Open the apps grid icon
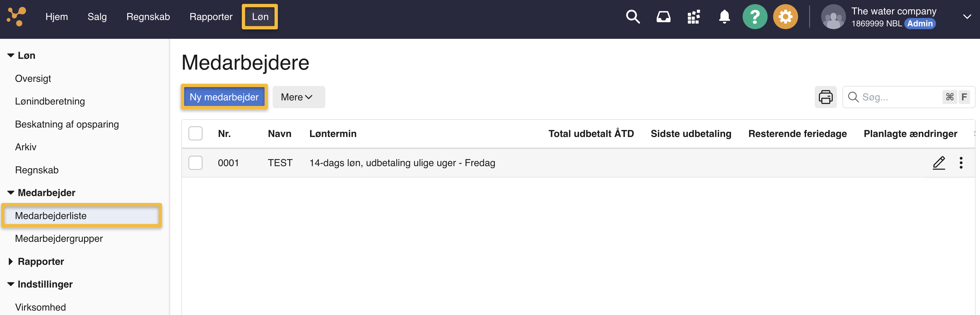The width and height of the screenshot is (980, 315). tap(694, 17)
